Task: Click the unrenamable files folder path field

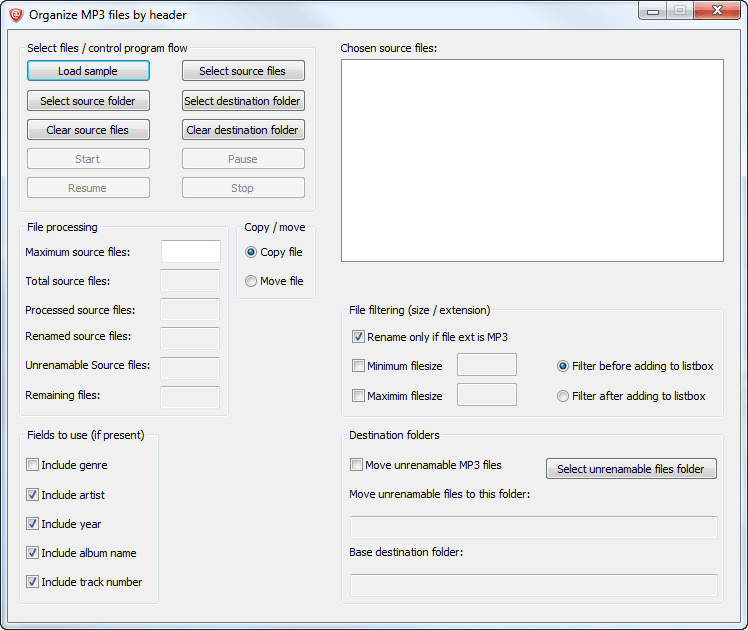Action: [534, 527]
